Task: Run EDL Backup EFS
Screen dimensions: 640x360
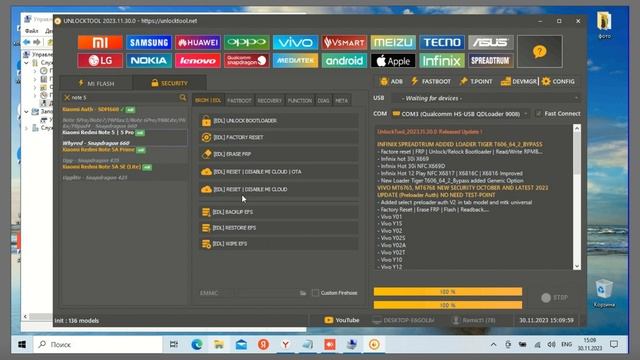Action: 279,212
